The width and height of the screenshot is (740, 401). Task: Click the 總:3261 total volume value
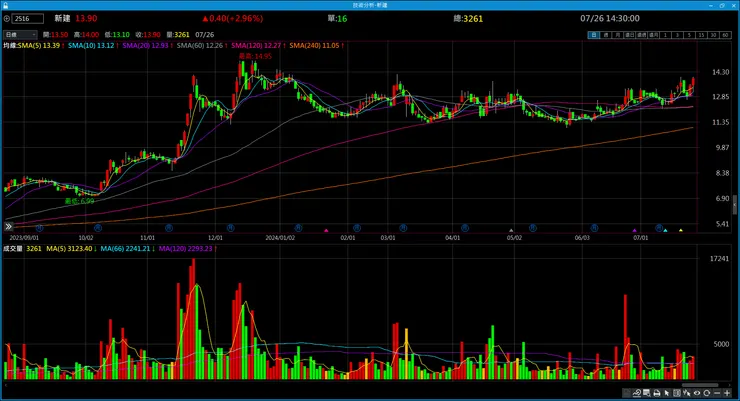pyautogui.click(x=468, y=18)
